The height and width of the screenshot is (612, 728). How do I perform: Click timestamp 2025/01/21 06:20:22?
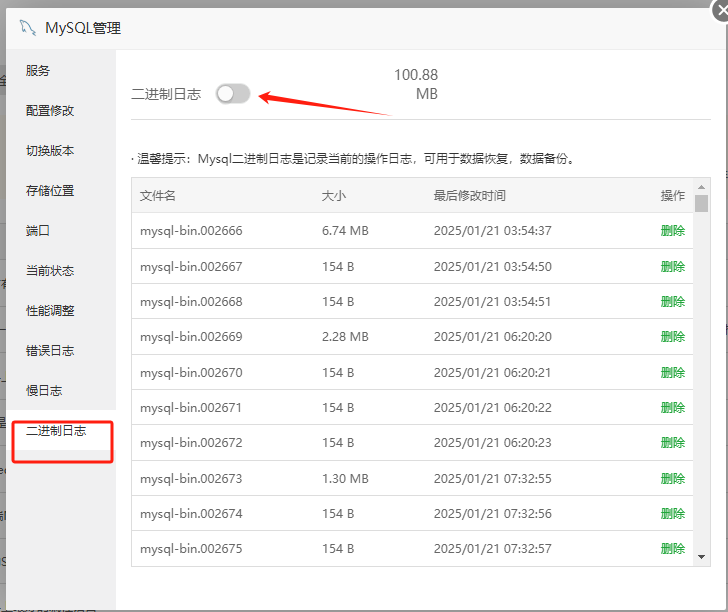point(493,408)
